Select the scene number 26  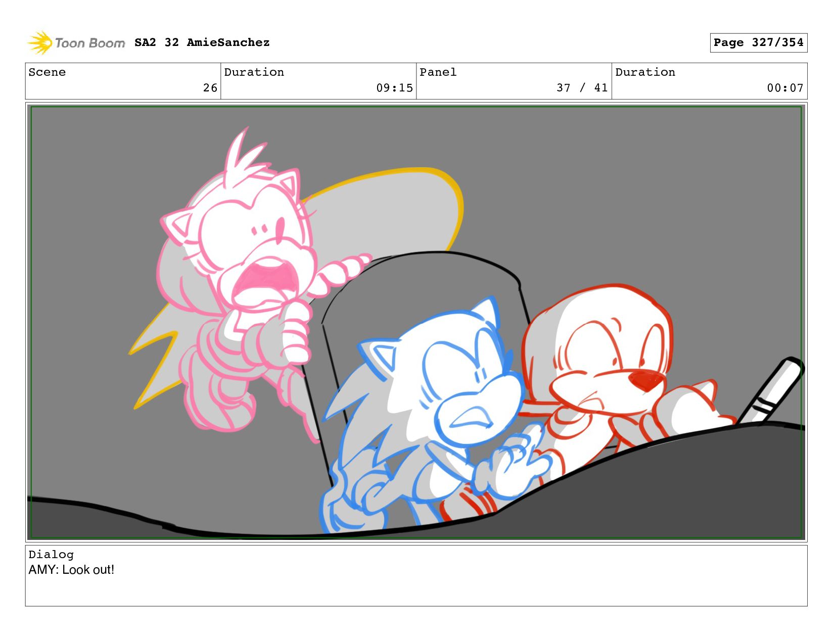point(210,88)
